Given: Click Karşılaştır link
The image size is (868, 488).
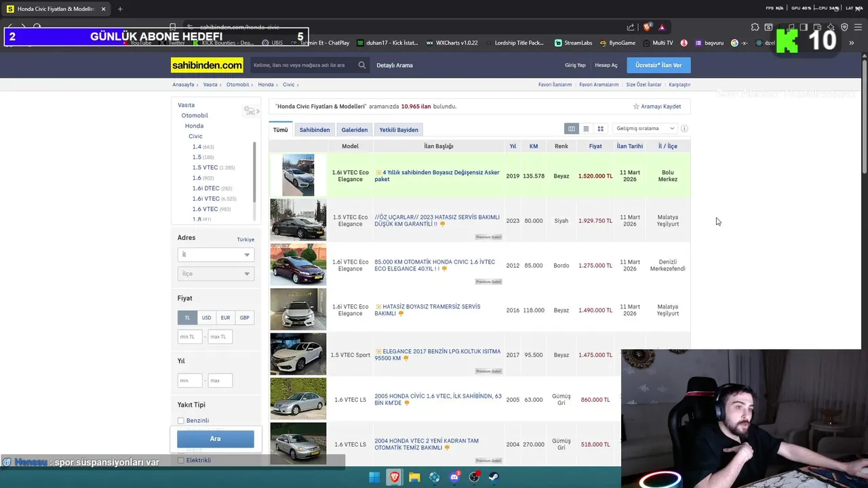Looking at the screenshot, I should [679, 85].
